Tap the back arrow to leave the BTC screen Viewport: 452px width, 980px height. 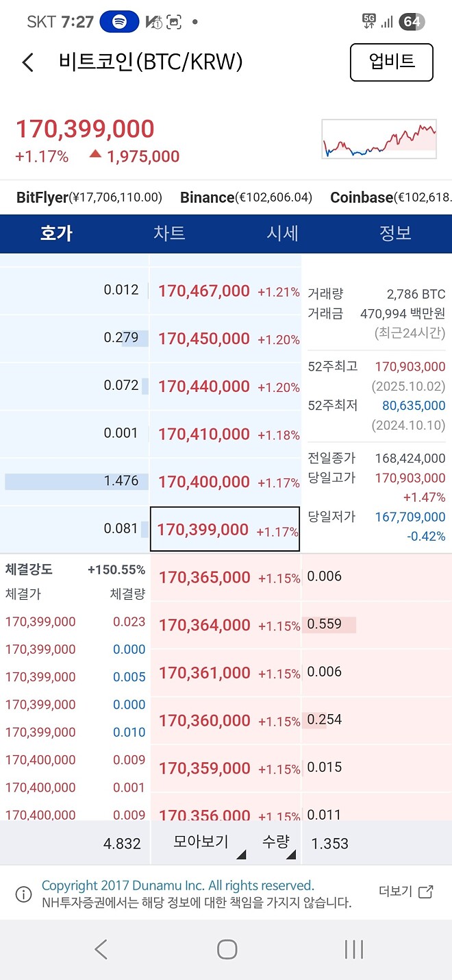pyautogui.click(x=27, y=62)
